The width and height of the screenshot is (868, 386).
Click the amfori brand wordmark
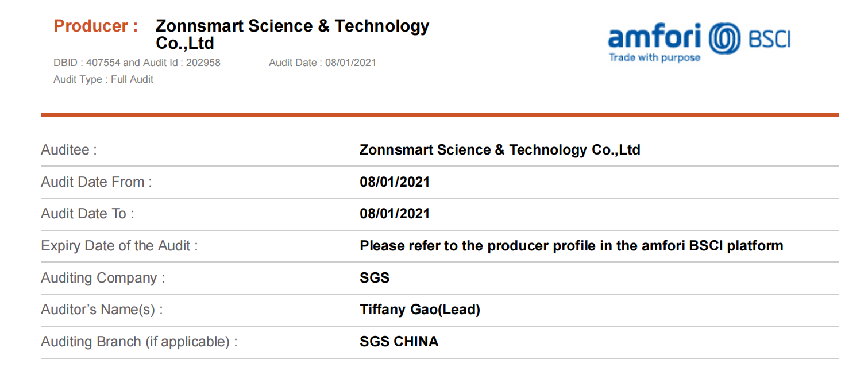tap(655, 37)
